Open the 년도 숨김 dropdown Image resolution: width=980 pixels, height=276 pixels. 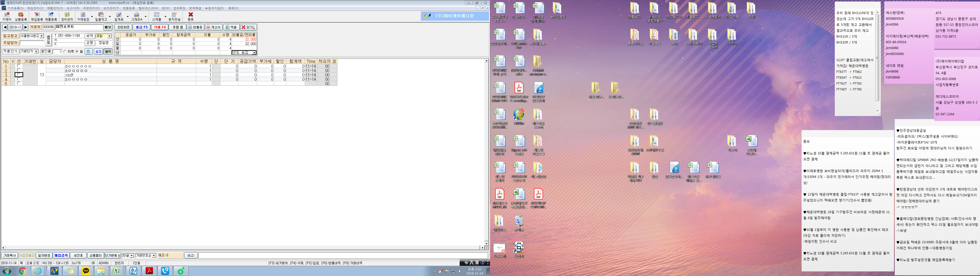[254, 53]
